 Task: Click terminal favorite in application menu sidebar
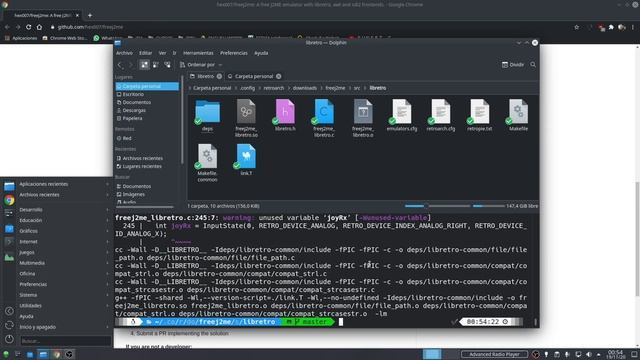(x=9, y=242)
